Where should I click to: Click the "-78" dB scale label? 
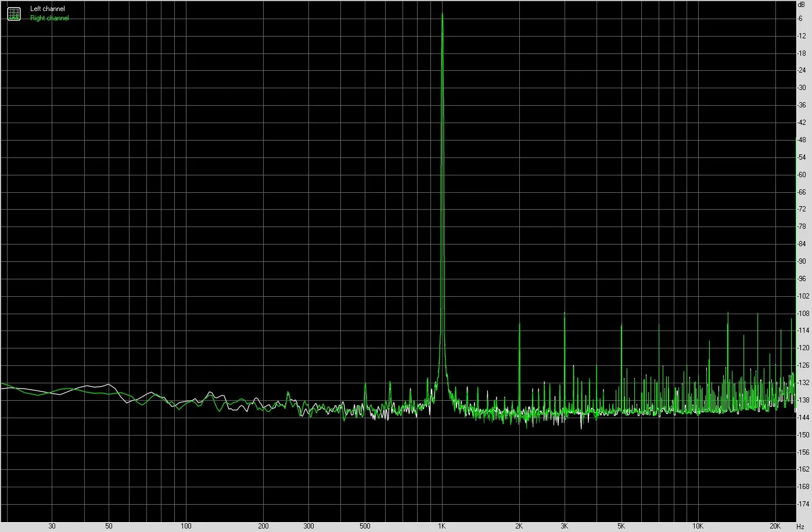(802, 227)
